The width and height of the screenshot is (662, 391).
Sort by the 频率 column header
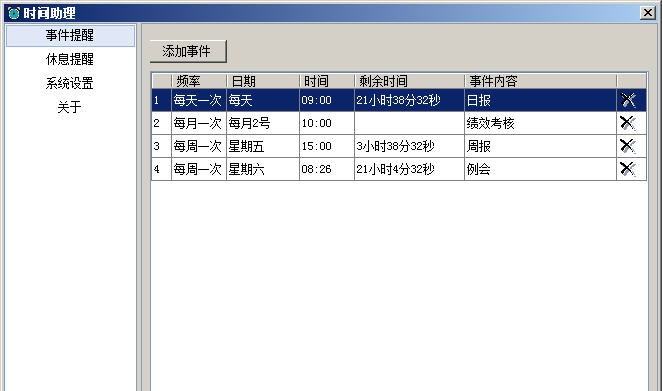click(199, 81)
